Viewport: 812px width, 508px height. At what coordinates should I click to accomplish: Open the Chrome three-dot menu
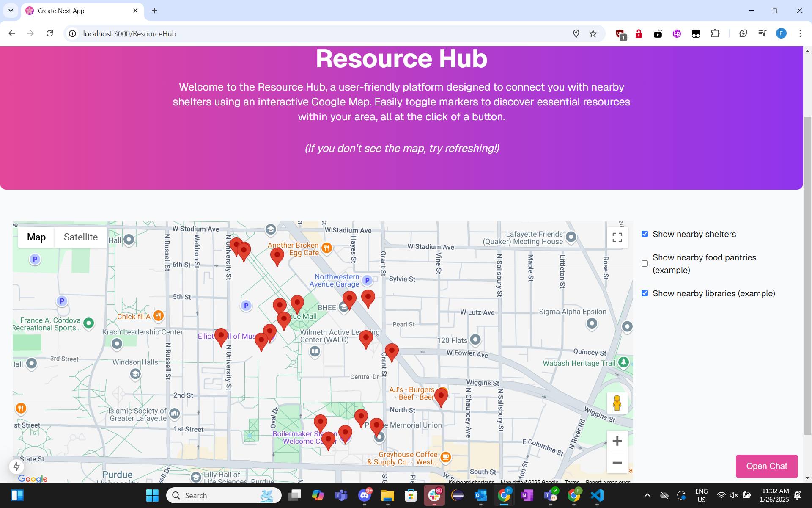(x=800, y=34)
